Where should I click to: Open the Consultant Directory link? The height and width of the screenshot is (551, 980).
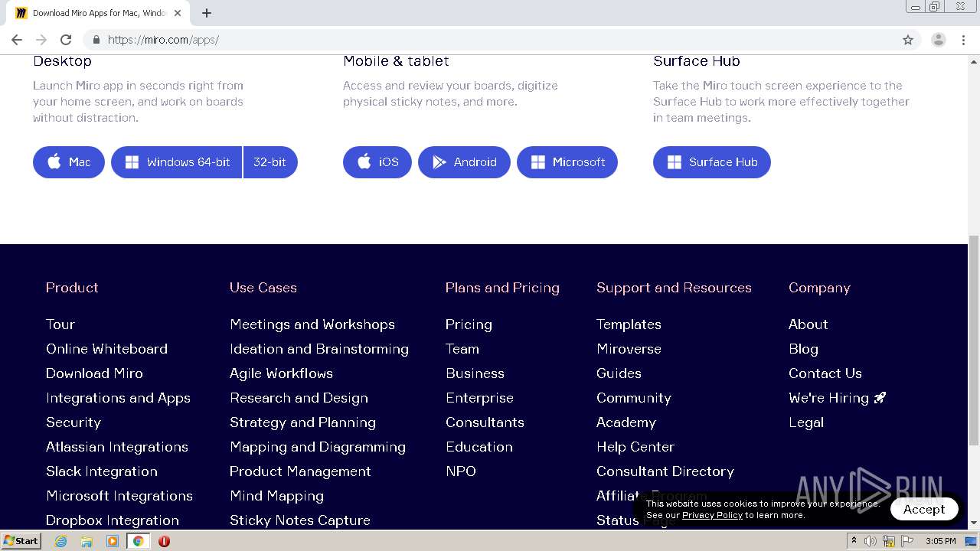[x=665, y=471]
